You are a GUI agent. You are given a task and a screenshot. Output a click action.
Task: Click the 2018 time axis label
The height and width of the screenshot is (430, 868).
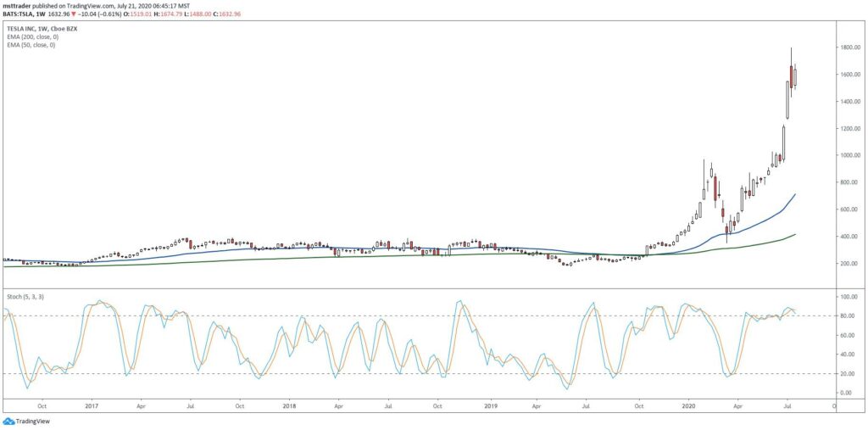pos(289,405)
